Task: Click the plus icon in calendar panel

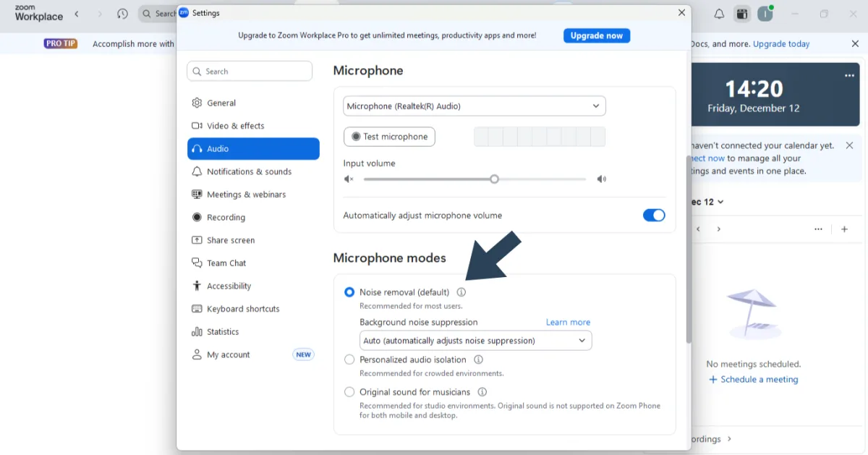Action: click(x=844, y=229)
